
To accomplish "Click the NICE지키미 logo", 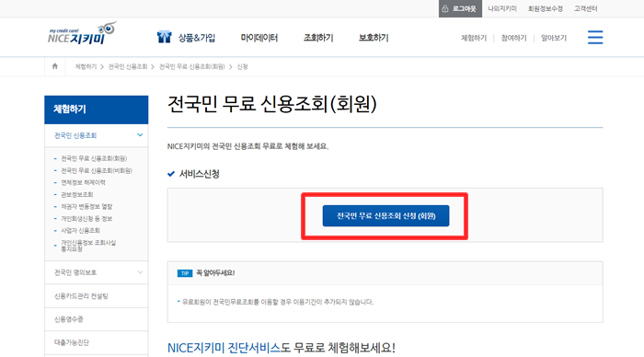I will pyautogui.click(x=82, y=34).
